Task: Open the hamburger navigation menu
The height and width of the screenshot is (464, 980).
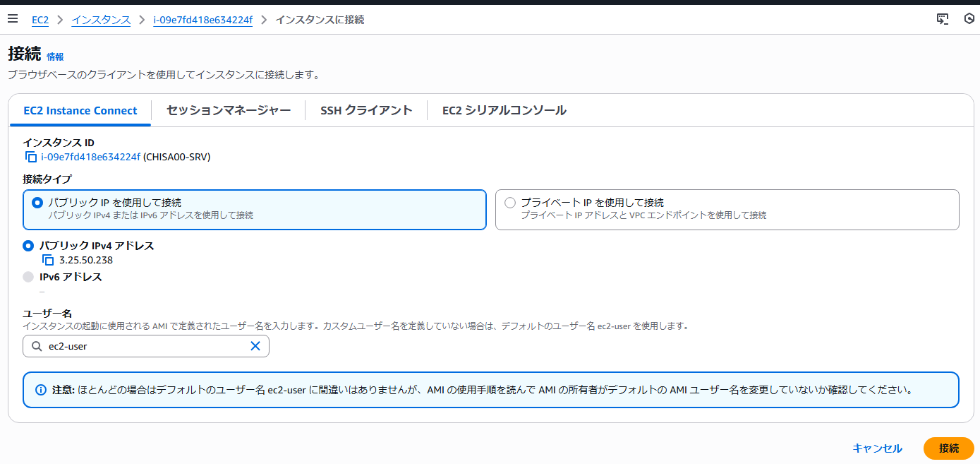Action: click(x=12, y=19)
